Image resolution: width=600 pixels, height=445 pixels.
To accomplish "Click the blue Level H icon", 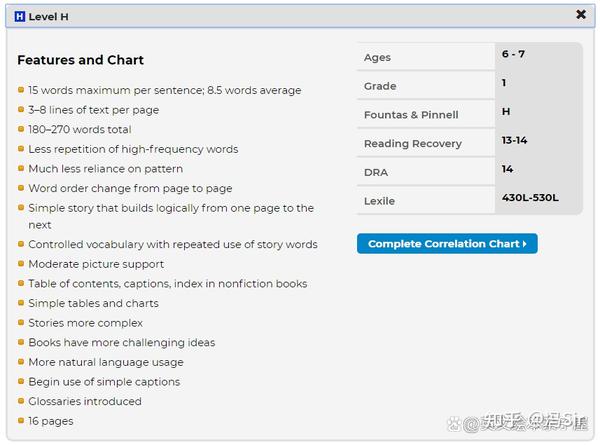I will tap(20, 17).
